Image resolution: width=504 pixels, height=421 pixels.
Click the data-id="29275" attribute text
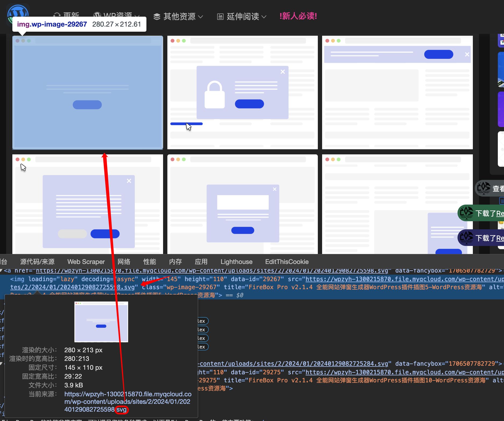click(x=257, y=372)
